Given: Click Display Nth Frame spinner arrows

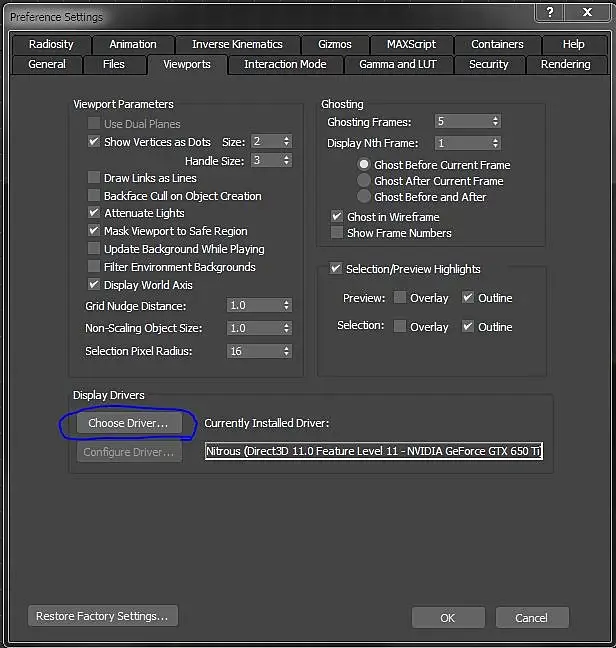Looking at the screenshot, I should pos(496,143).
